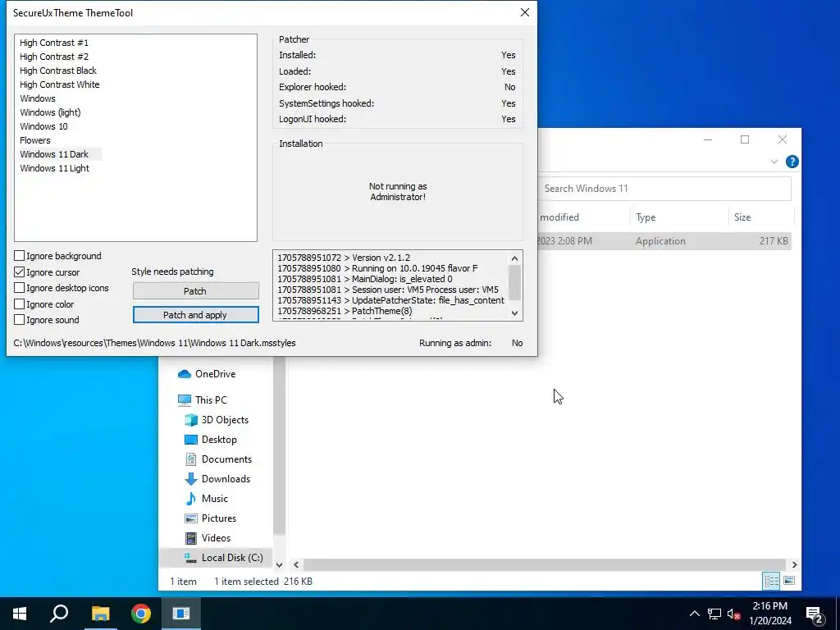Tick the Ignore background checkbox
This screenshot has height=630, width=840.
click(x=20, y=256)
